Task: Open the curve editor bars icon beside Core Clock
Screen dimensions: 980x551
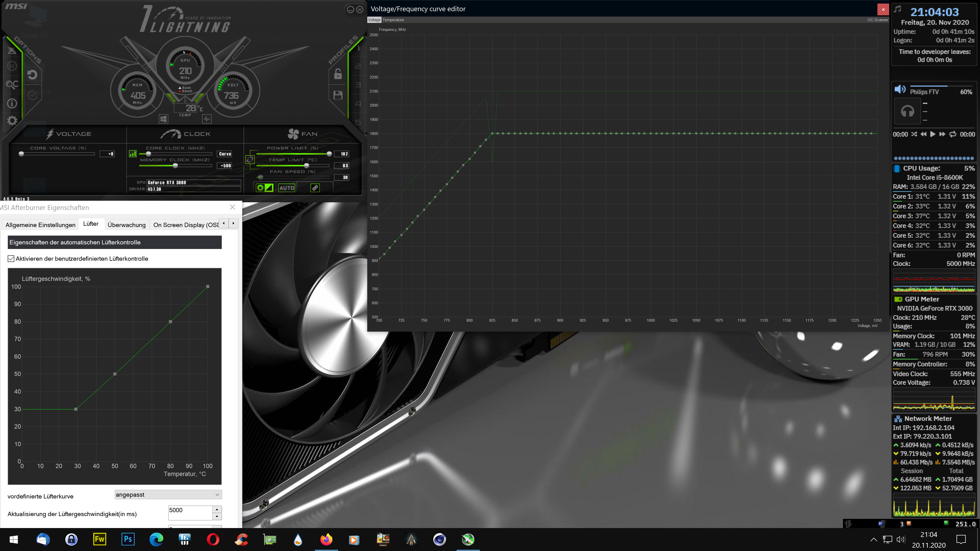Action: [x=133, y=154]
